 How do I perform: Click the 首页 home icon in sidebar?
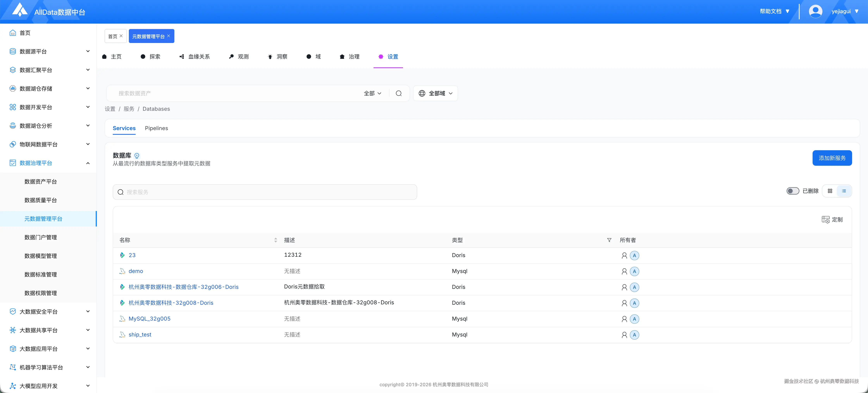13,33
